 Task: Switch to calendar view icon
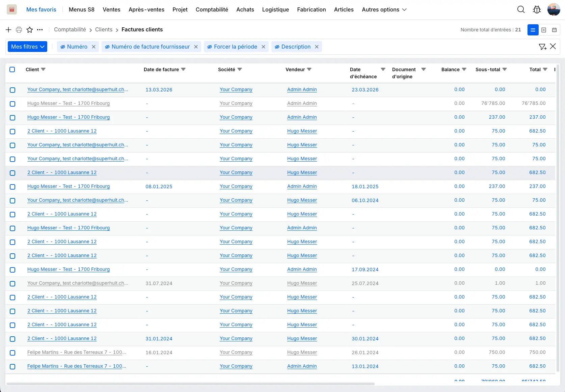tap(554, 30)
